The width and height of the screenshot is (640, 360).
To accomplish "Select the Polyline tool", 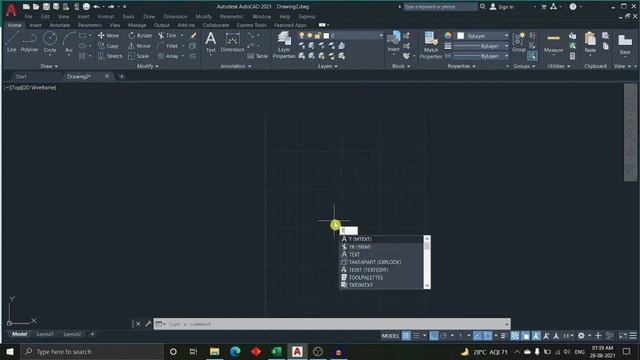I will tap(29, 42).
